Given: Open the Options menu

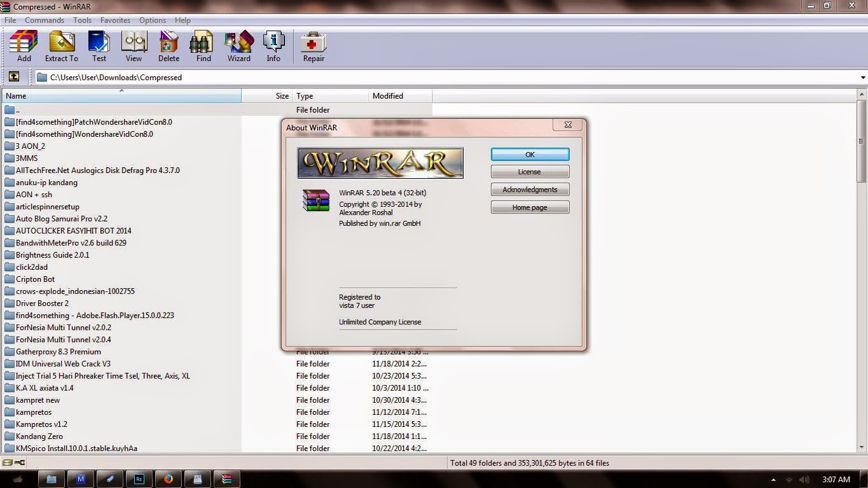Looking at the screenshot, I should coord(153,20).
